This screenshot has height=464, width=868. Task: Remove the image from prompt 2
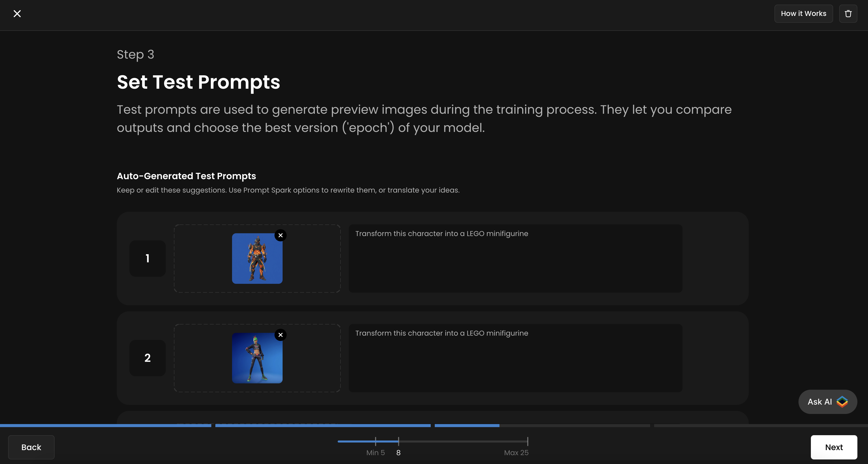coord(280,335)
